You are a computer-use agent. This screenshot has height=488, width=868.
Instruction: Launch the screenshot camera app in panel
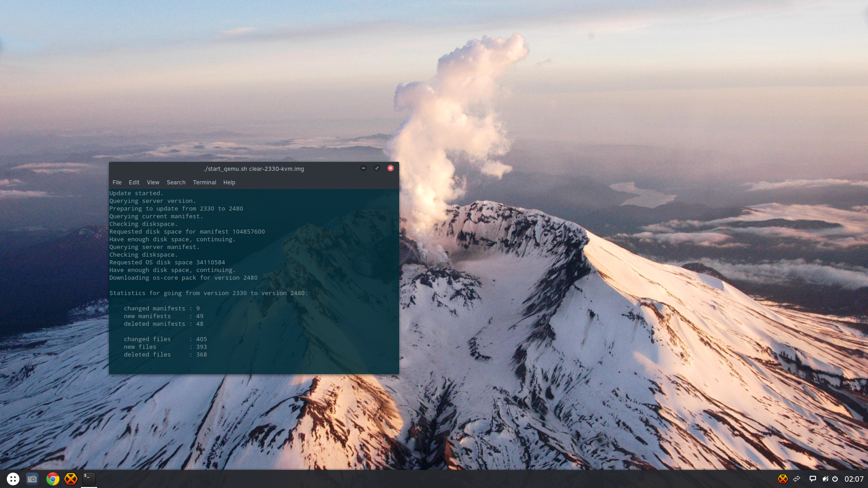coord(32,479)
